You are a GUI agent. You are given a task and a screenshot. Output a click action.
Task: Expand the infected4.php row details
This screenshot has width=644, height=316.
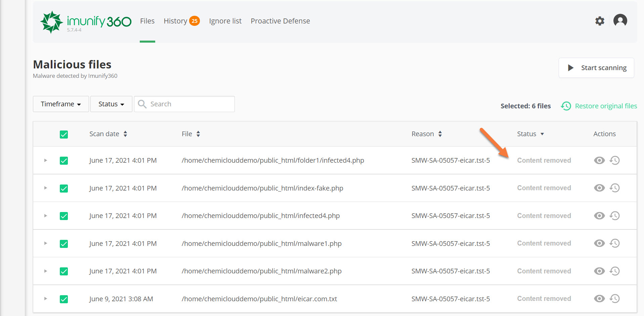coord(45,216)
